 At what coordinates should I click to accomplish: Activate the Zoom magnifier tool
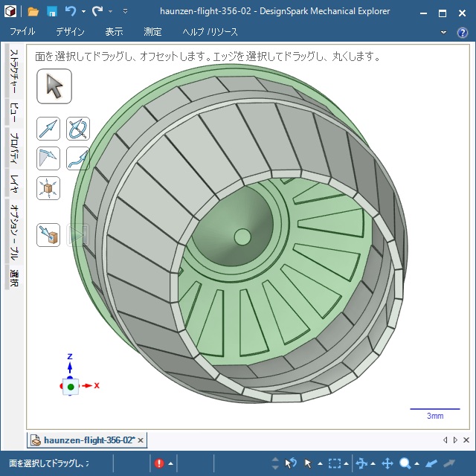point(405,463)
